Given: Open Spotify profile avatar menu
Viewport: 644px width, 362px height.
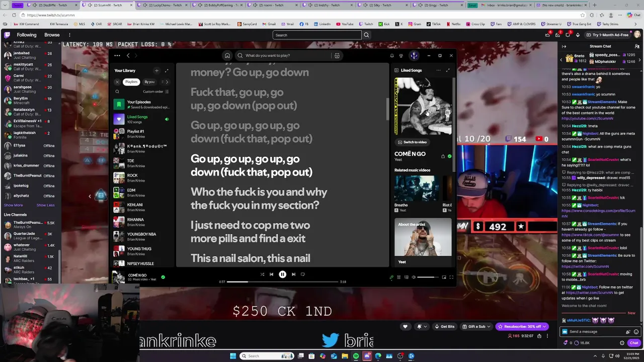Looking at the screenshot, I should (x=414, y=55).
